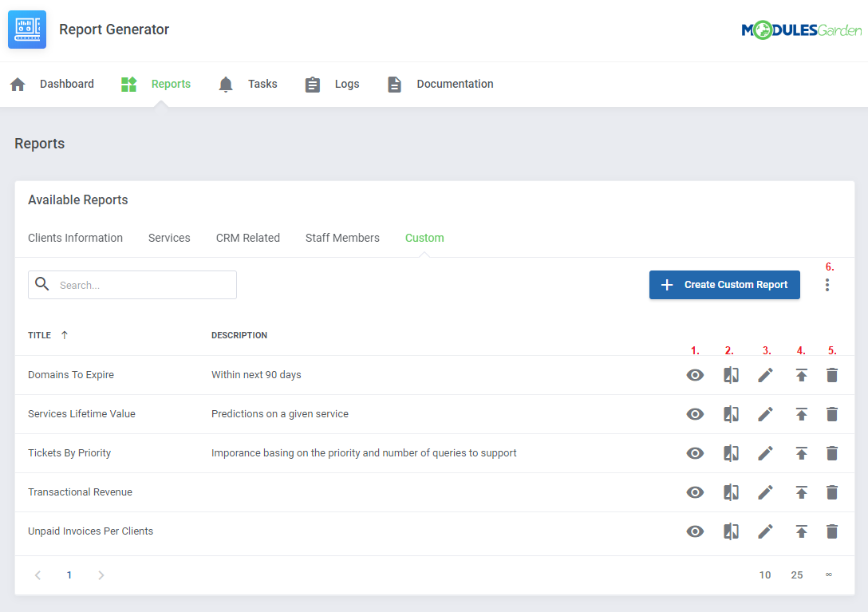The image size is (868, 612).
Task: Switch to the Services tab
Action: (169, 238)
